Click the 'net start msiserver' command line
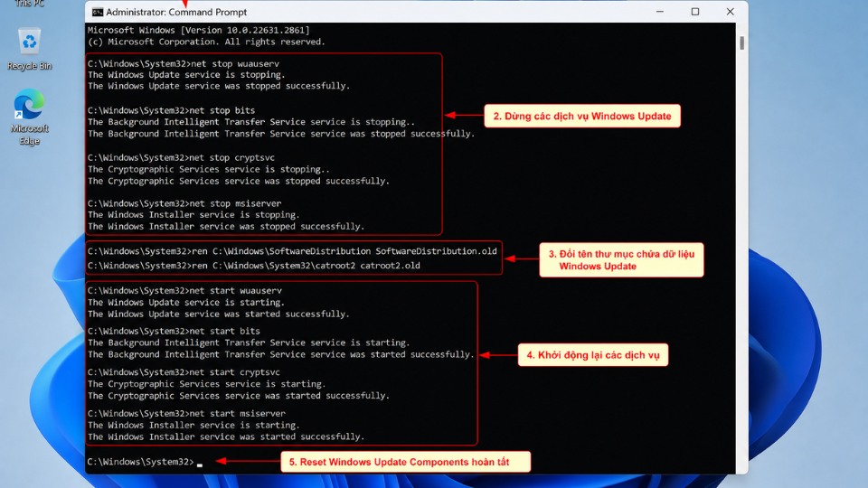The width and height of the screenshot is (868, 488). pos(186,413)
